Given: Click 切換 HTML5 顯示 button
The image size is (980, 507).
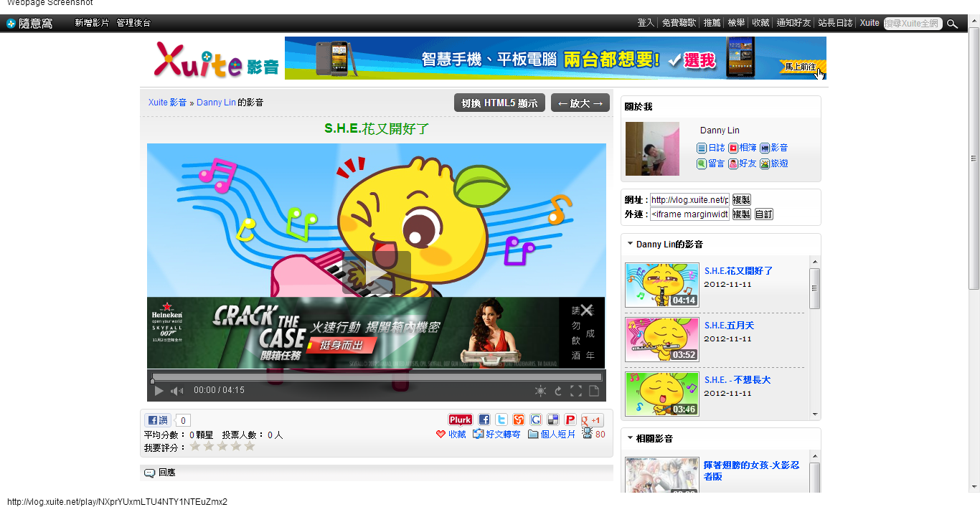Looking at the screenshot, I should [499, 103].
